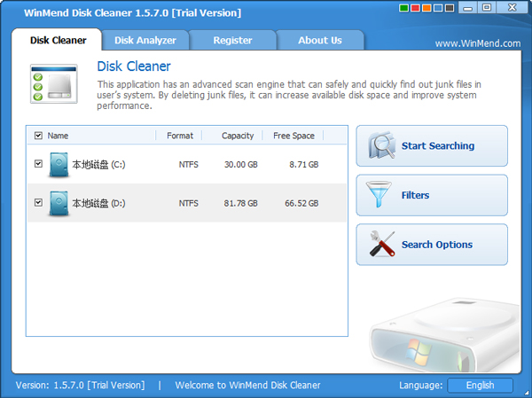Select the blue theme color swatch
This screenshot has width=532, height=398.
(438, 8)
